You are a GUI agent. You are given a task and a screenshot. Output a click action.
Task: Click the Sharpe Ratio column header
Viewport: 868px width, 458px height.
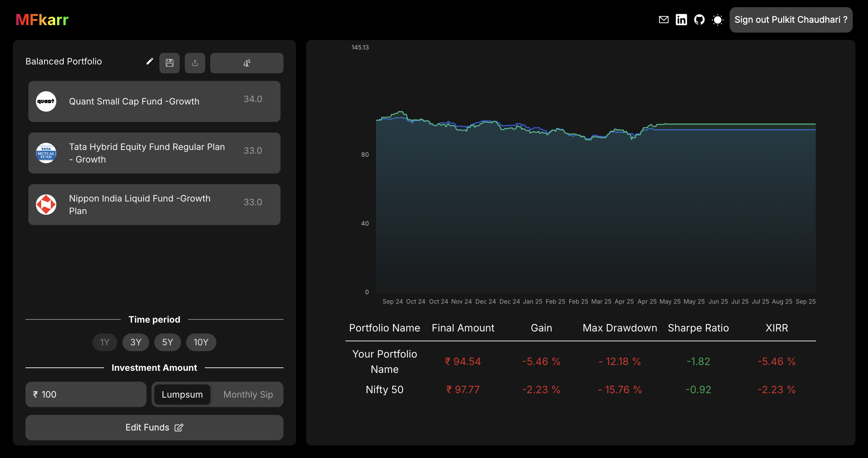[698, 328]
